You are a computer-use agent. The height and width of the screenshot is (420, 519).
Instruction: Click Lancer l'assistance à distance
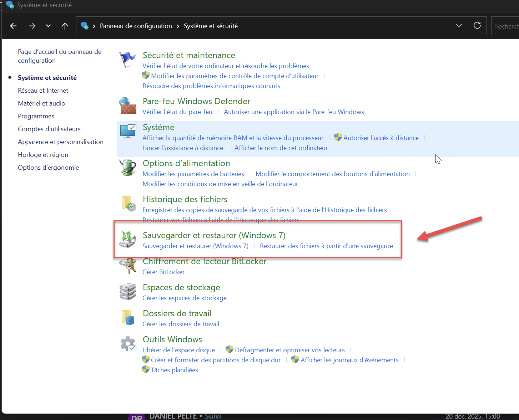click(x=183, y=148)
